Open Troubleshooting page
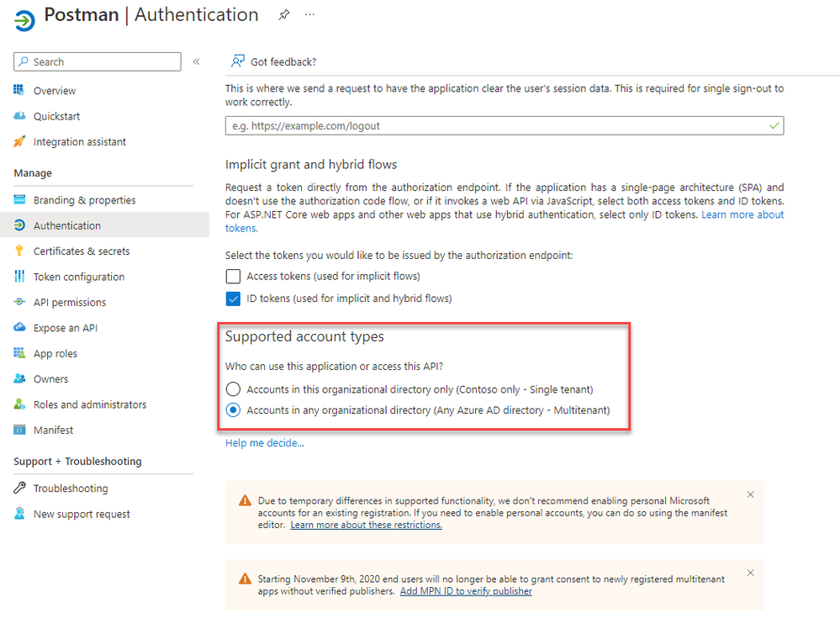This screenshot has width=840, height=624. [x=71, y=489]
